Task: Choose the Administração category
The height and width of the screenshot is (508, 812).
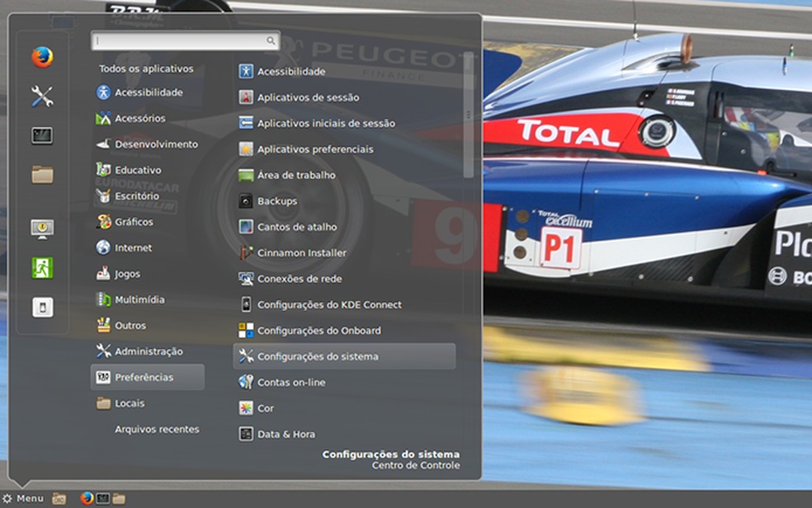Action: (149, 351)
